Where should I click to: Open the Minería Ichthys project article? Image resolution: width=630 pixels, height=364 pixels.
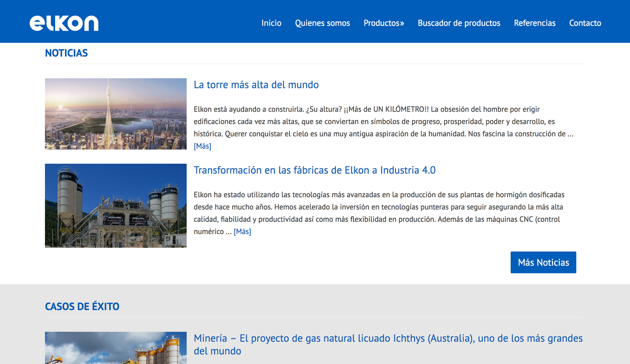coord(388,344)
